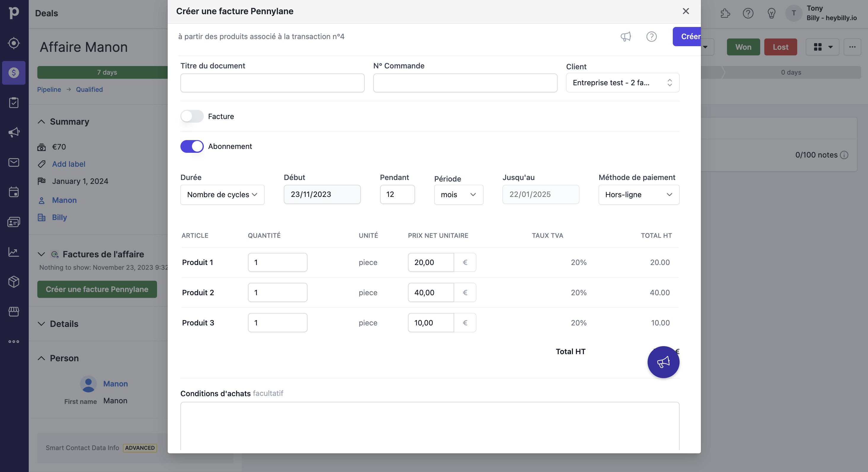Click the Pipedrive logo icon
868x472 pixels.
(14, 13)
